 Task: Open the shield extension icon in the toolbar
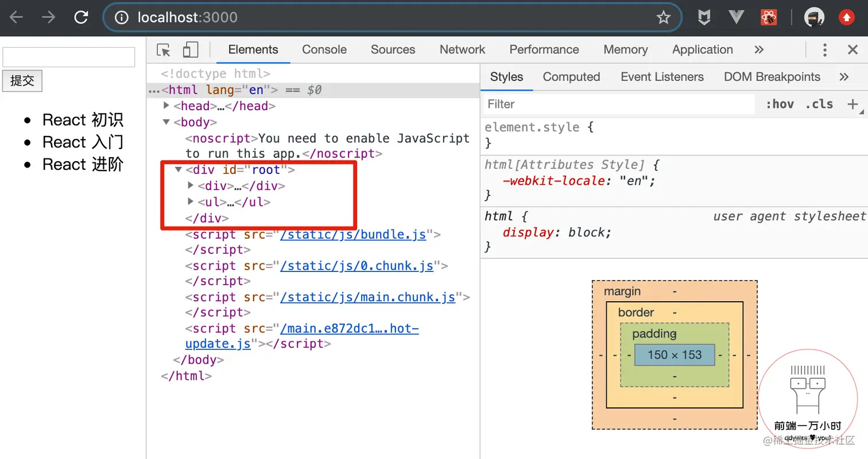click(x=704, y=18)
